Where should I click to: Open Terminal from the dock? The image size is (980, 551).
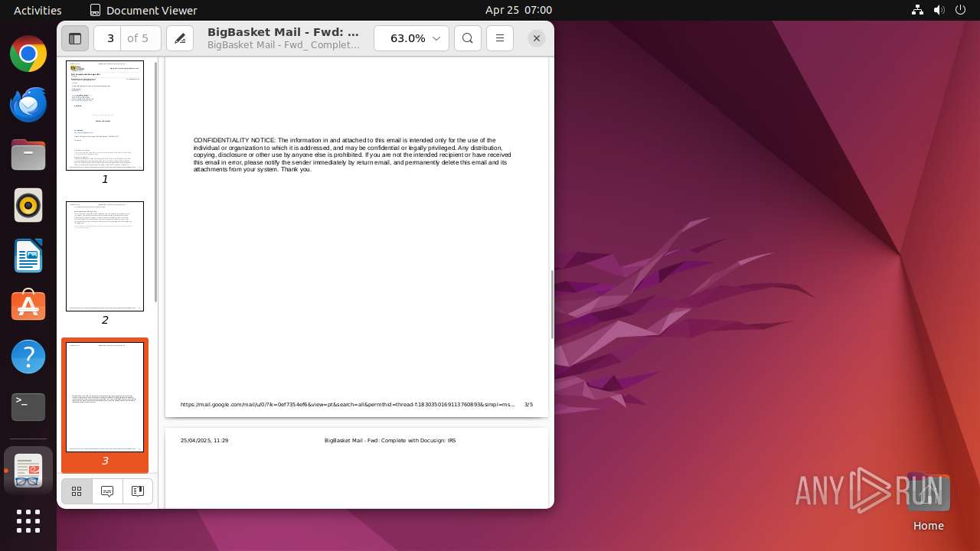click(x=28, y=407)
